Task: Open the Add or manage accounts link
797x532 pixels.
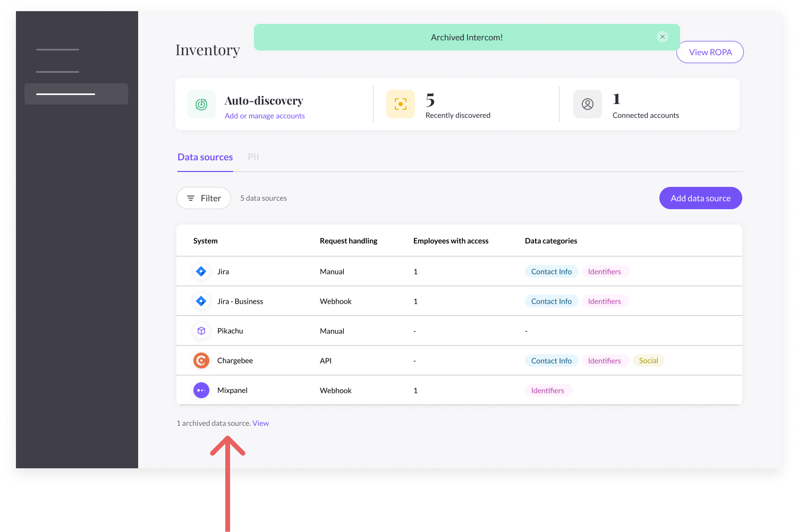Action: (265, 116)
